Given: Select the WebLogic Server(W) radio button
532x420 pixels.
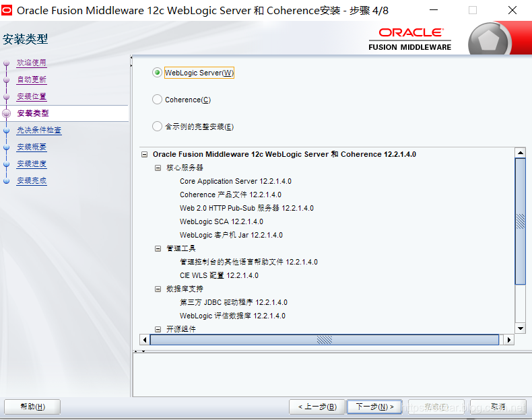Looking at the screenshot, I should point(157,73).
